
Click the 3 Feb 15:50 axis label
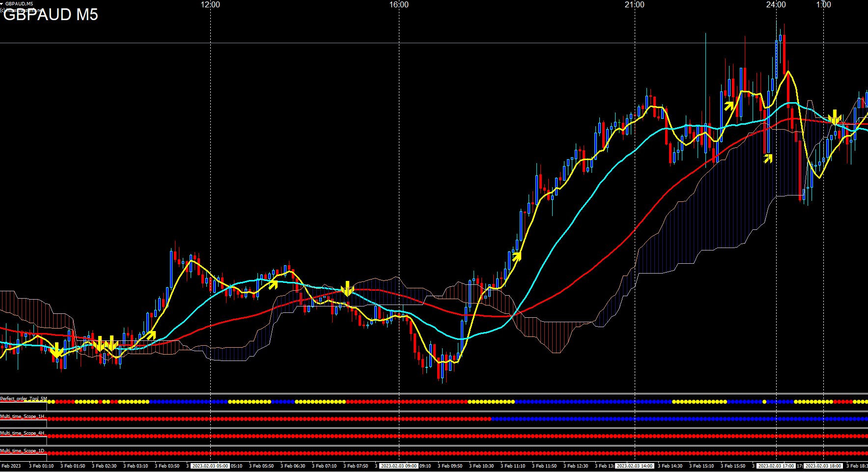[733, 466]
